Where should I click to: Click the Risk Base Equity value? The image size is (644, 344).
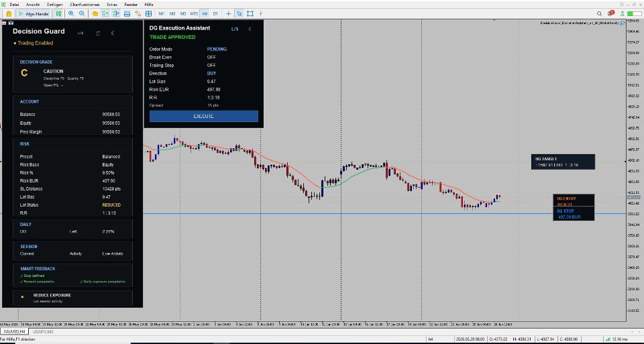[108, 164]
